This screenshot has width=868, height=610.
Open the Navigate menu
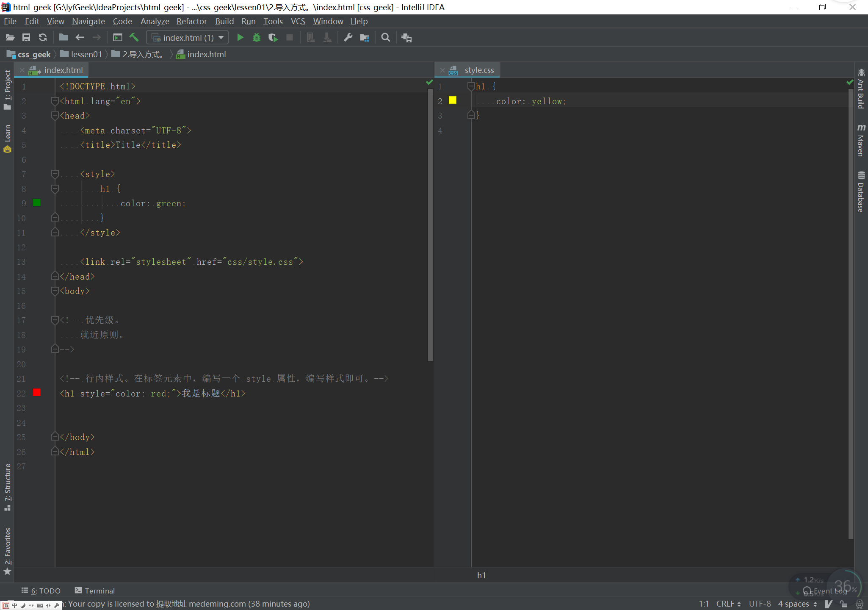88,21
